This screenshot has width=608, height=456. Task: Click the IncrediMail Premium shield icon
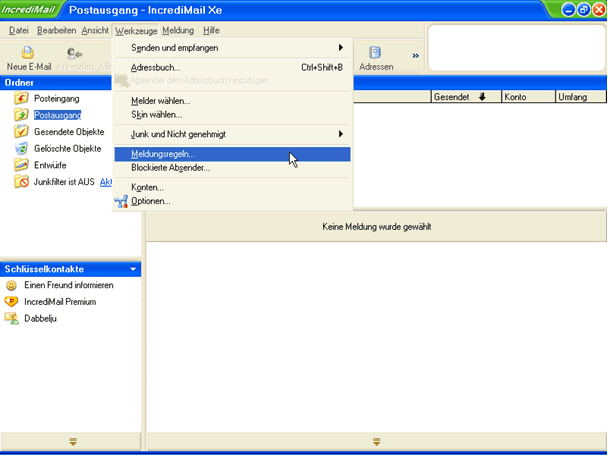pyautogui.click(x=11, y=302)
